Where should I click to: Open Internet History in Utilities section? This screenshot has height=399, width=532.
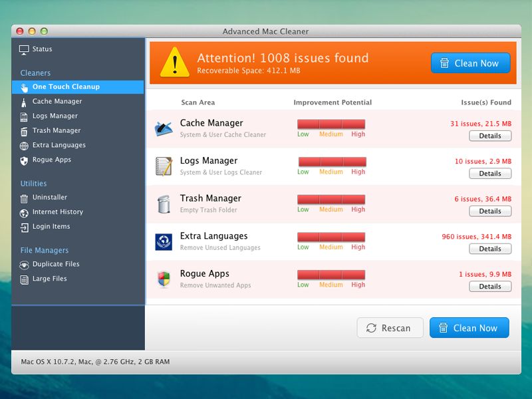tap(58, 212)
